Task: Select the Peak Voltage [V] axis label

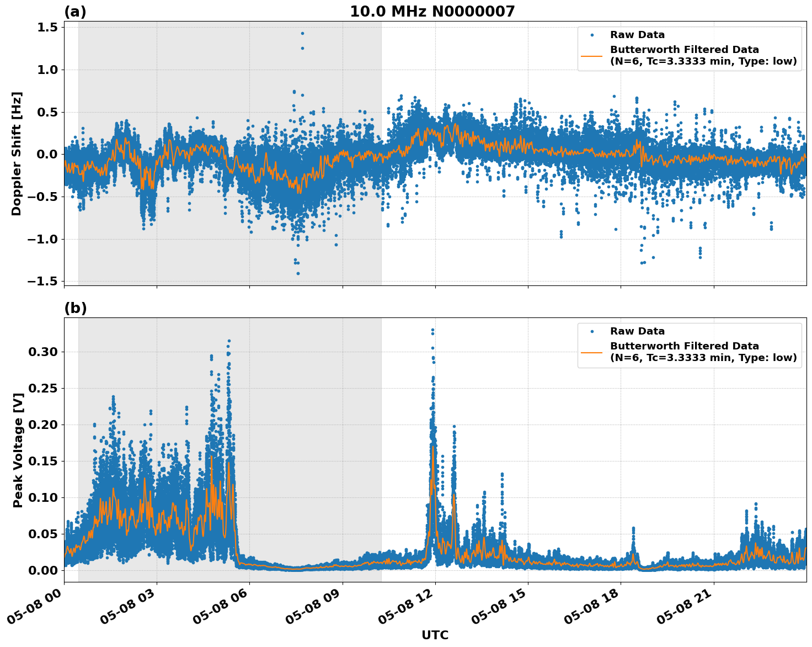Action: (18, 450)
